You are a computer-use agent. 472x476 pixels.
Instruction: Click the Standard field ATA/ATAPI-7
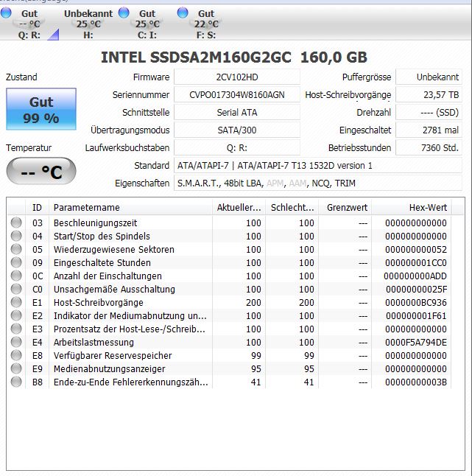[318, 166]
